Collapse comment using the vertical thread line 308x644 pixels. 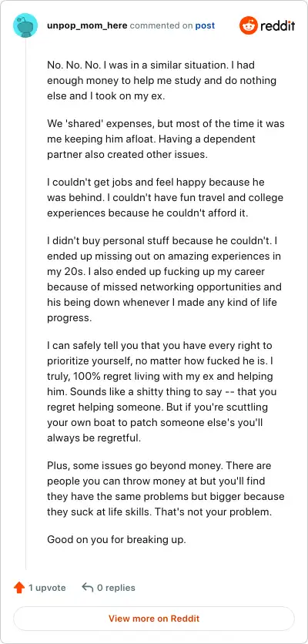pos(26,304)
